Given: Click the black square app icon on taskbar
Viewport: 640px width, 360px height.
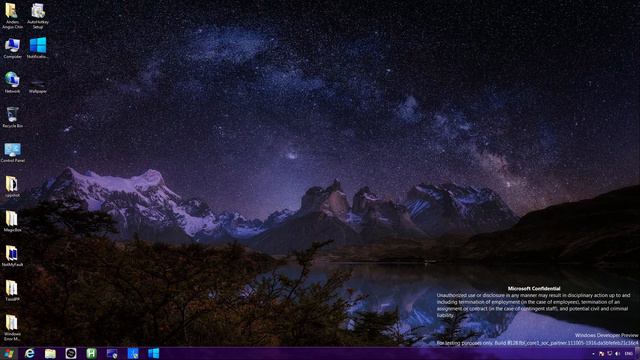Looking at the screenshot, I should click(71, 353).
